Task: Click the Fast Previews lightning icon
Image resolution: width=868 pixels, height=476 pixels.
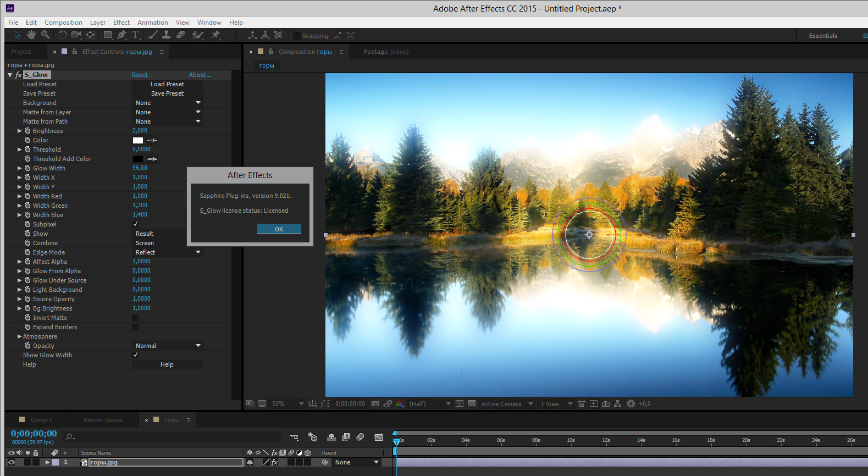Action: click(594, 403)
